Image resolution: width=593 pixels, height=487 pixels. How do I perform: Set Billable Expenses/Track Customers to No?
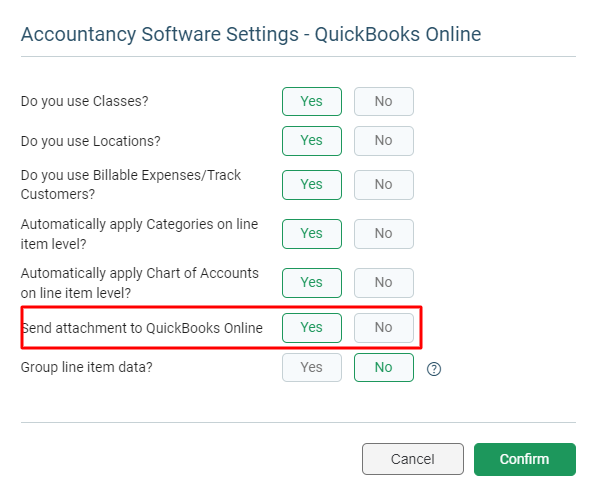point(383,185)
